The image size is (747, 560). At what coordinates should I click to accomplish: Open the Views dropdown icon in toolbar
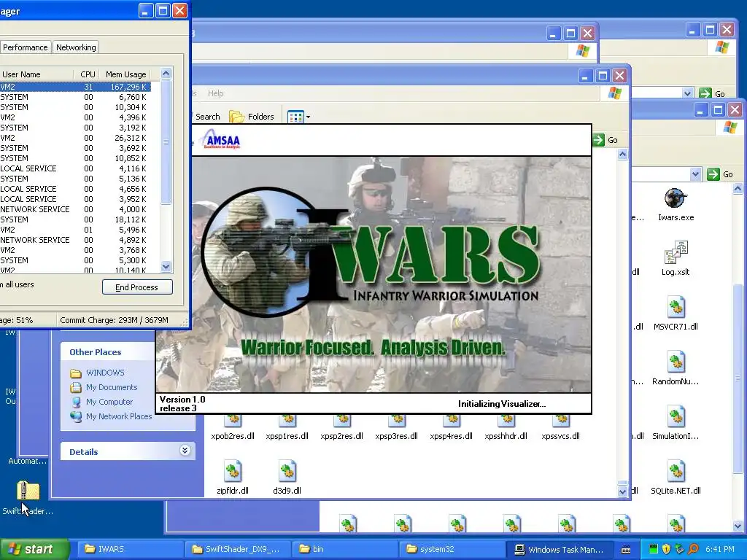298,117
